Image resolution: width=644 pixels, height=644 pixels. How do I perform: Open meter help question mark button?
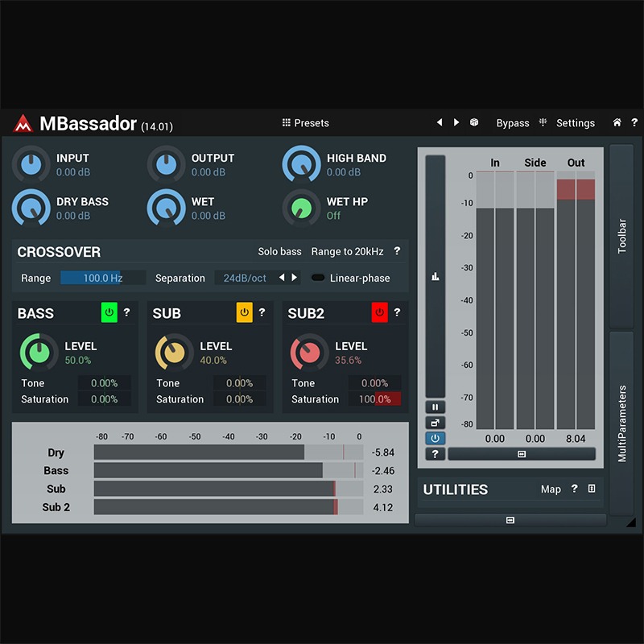[436, 454]
